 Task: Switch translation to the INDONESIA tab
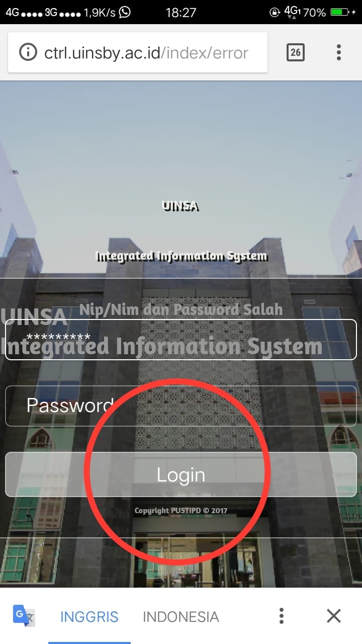[x=181, y=617]
